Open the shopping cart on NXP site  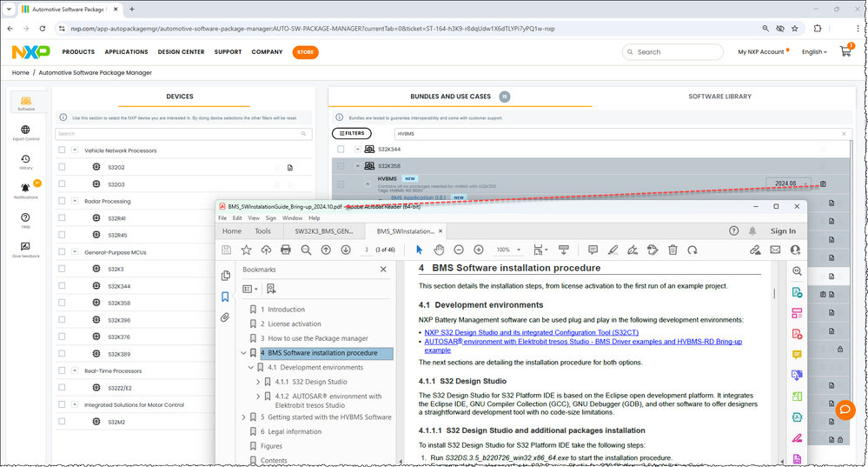coord(846,51)
